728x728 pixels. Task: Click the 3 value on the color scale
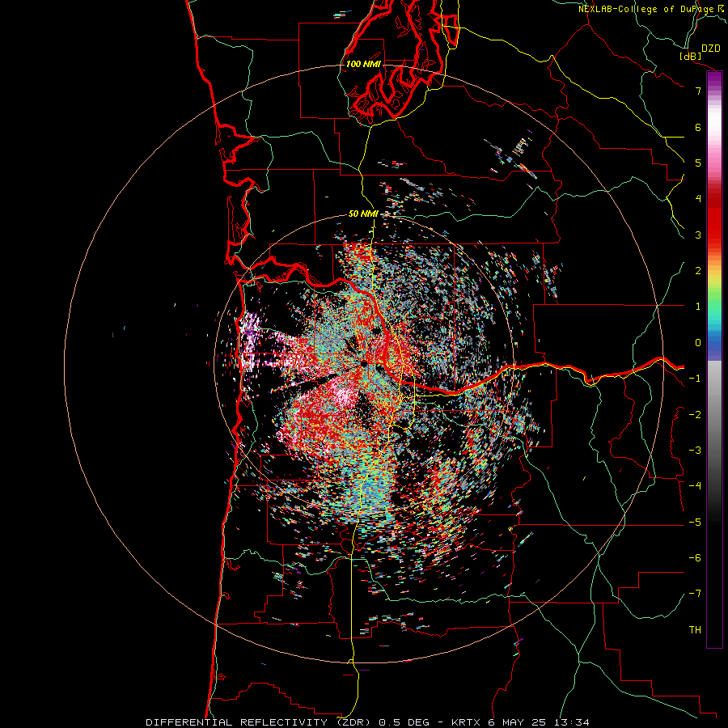pos(698,235)
